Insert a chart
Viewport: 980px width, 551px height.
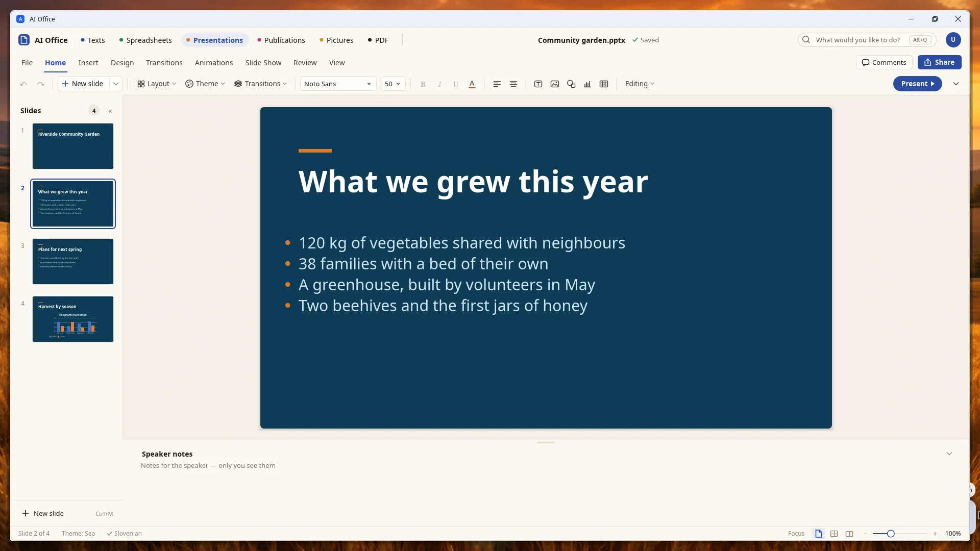tap(587, 84)
